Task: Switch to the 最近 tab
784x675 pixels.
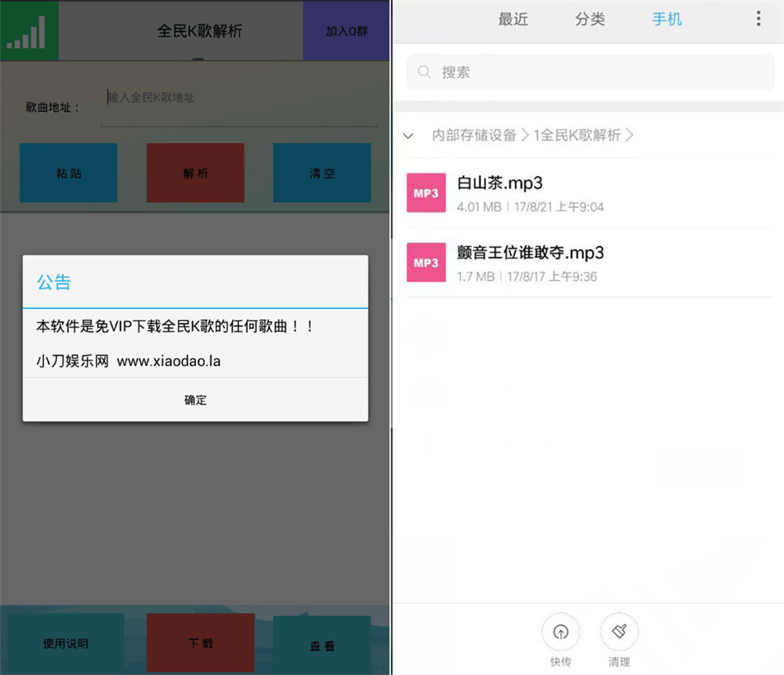Action: point(513,20)
